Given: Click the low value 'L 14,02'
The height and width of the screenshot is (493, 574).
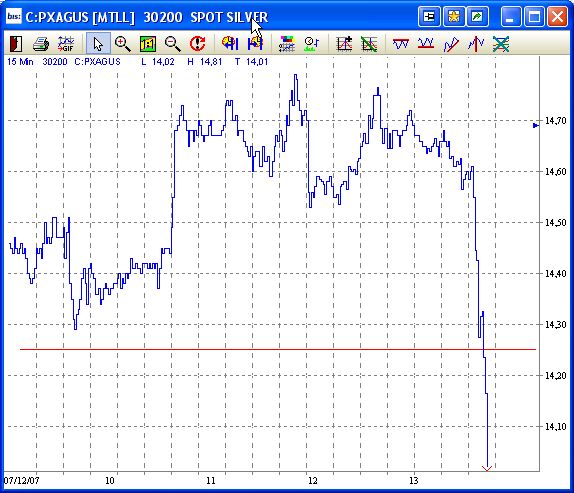Looking at the screenshot, I should (x=158, y=61).
